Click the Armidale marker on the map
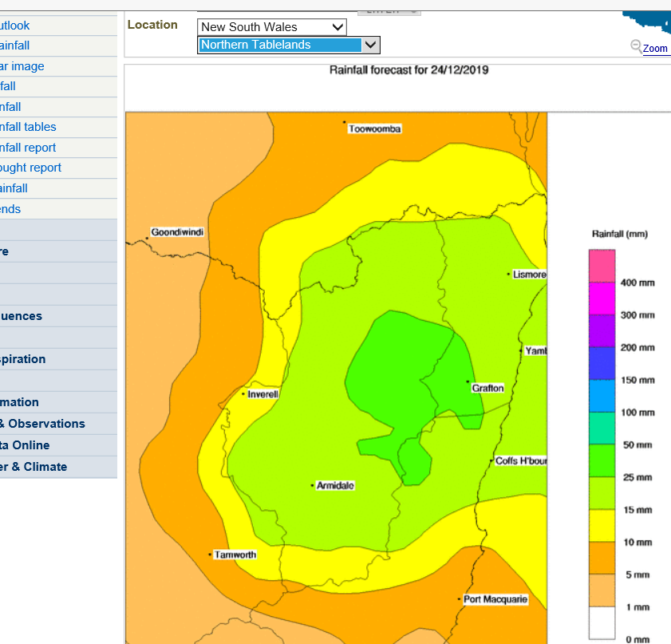The height and width of the screenshot is (644, 671). click(313, 485)
